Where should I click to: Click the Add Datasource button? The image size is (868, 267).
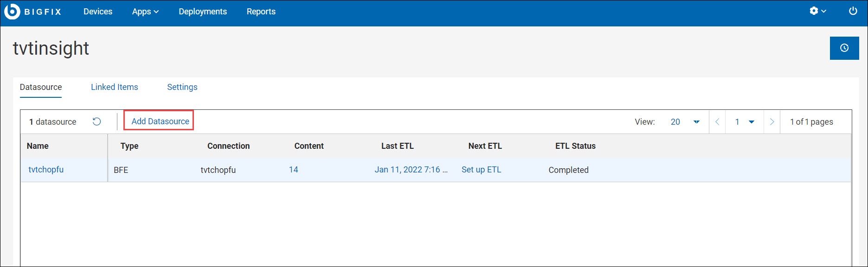(160, 121)
